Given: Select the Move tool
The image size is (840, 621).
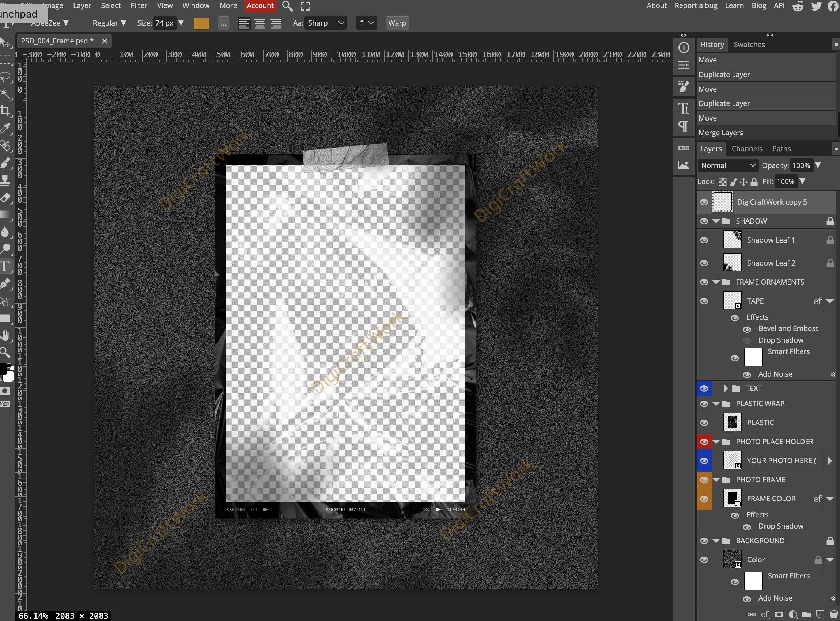Looking at the screenshot, I should tap(5, 42).
